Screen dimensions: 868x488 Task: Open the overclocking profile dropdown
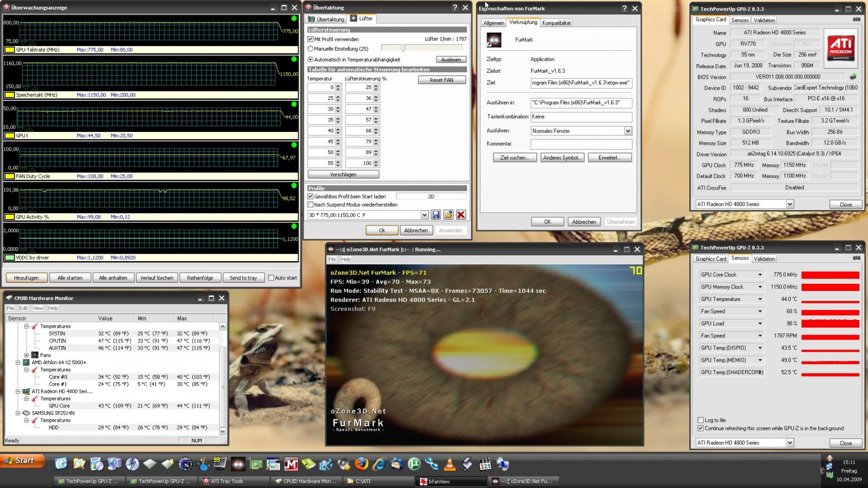[424, 215]
